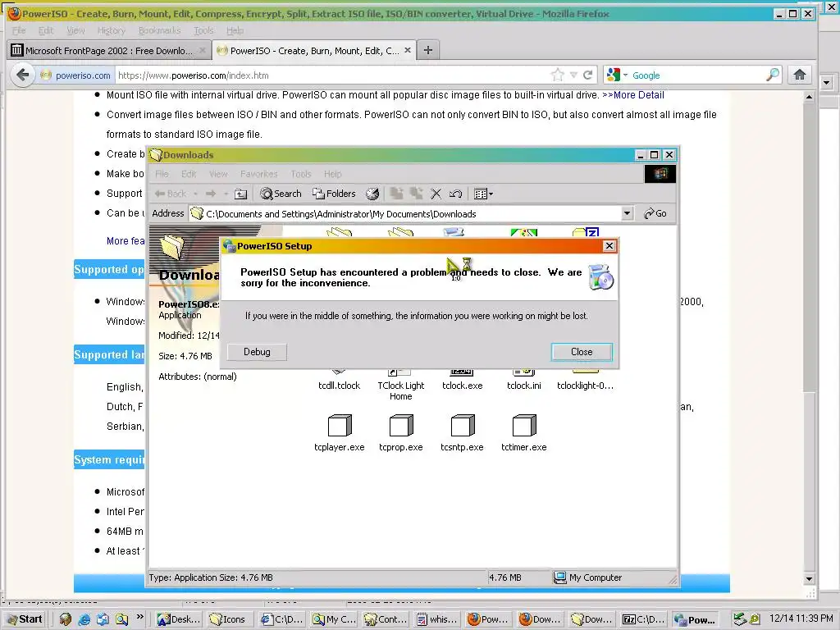Select the tctimer.exe file icon
This screenshot has height=630, width=840.
point(524,426)
